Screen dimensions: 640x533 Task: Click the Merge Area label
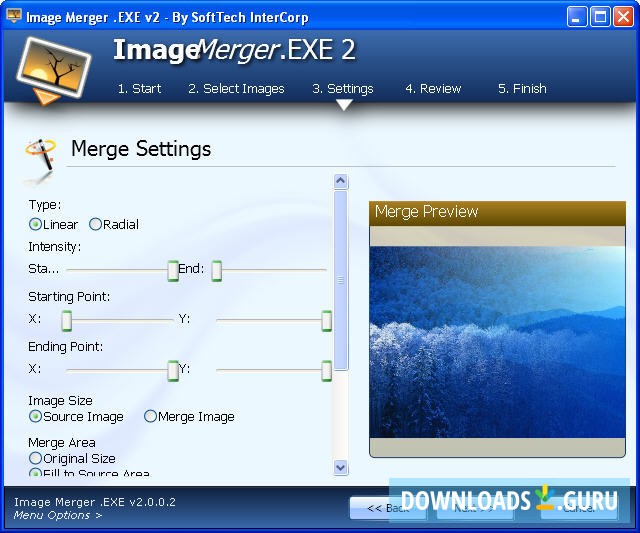[x=62, y=442]
